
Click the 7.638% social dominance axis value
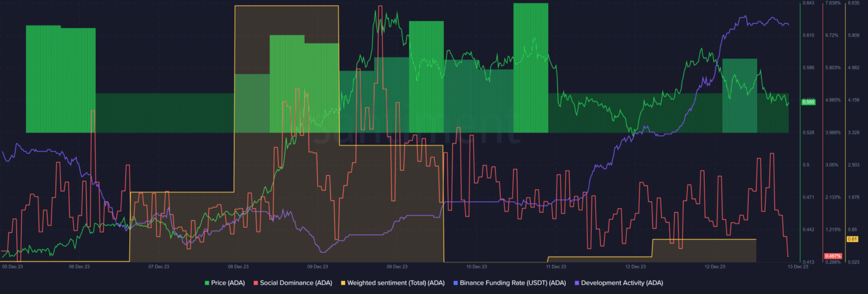pyautogui.click(x=833, y=3)
